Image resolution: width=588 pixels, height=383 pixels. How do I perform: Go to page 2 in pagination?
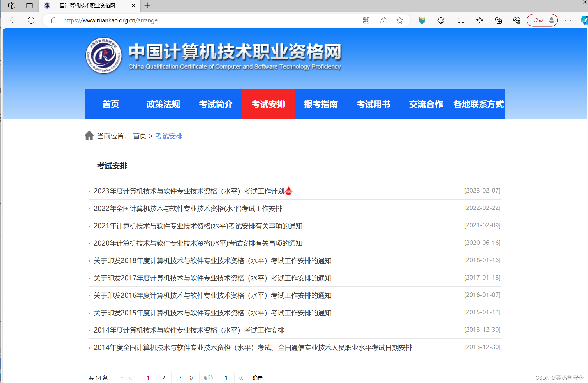(x=164, y=378)
